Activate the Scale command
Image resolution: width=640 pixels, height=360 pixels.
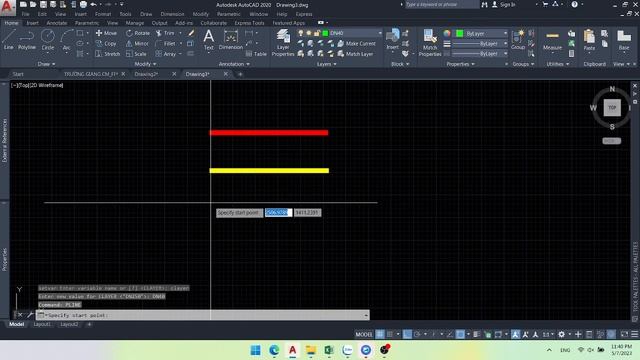click(136, 54)
